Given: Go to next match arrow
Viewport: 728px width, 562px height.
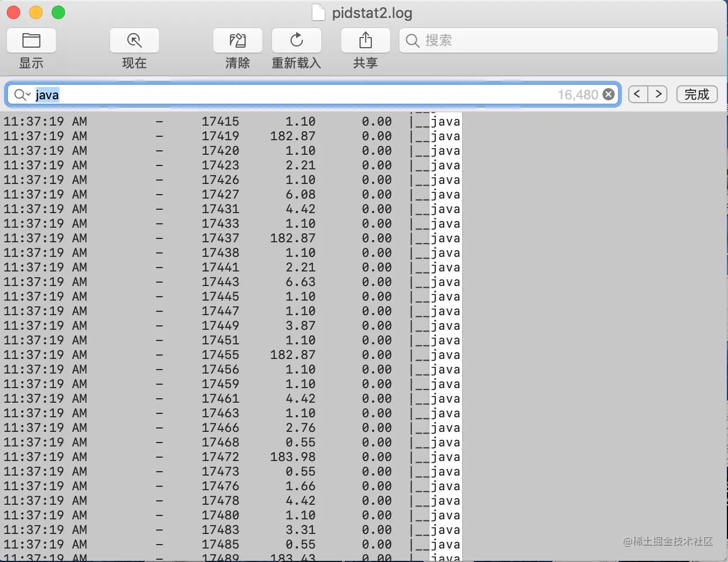Looking at the screenshot, I should [658, 94].
